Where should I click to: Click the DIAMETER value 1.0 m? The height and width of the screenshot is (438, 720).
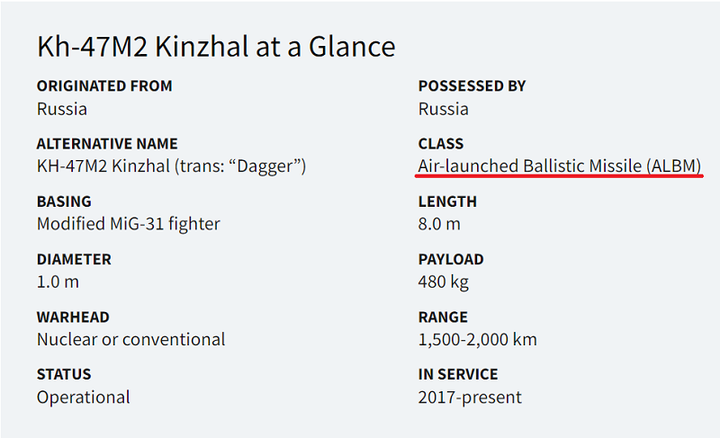[x=58, y=282]
